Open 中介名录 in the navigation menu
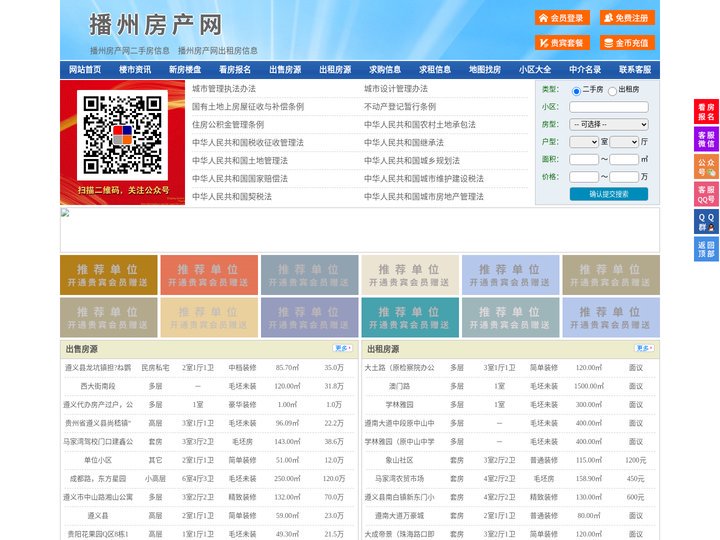This screenshot has width=720, height=540. [x=585, y=70]
